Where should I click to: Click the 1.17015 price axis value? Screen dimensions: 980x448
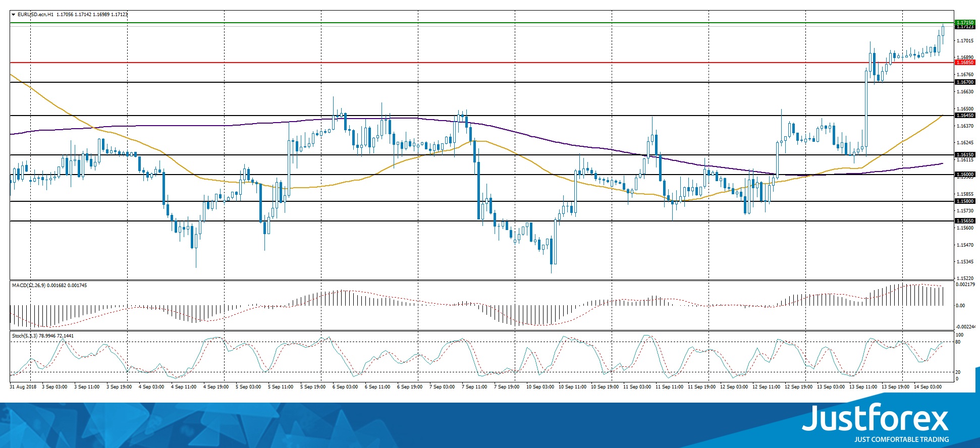[x=965, y=41]
